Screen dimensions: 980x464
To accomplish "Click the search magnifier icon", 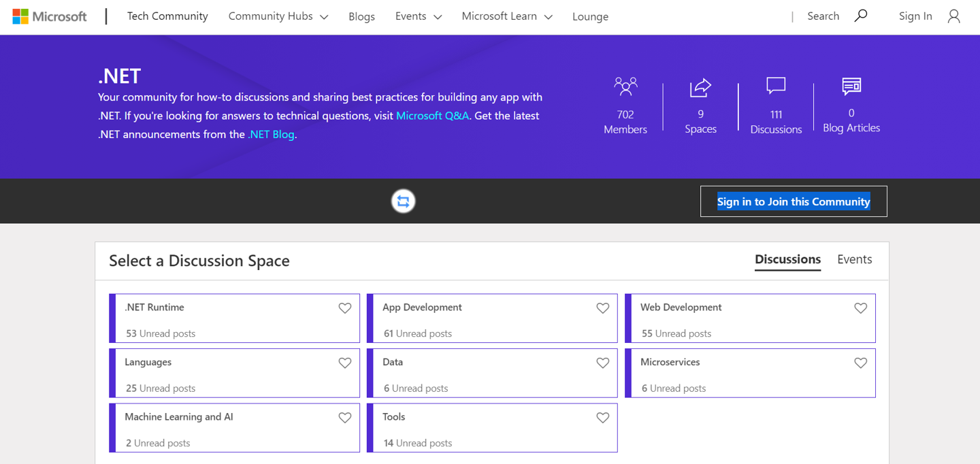I will pos(861,16).
